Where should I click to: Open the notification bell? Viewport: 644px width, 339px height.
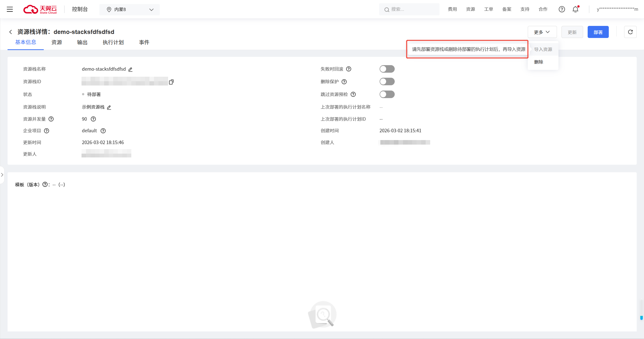575,9
